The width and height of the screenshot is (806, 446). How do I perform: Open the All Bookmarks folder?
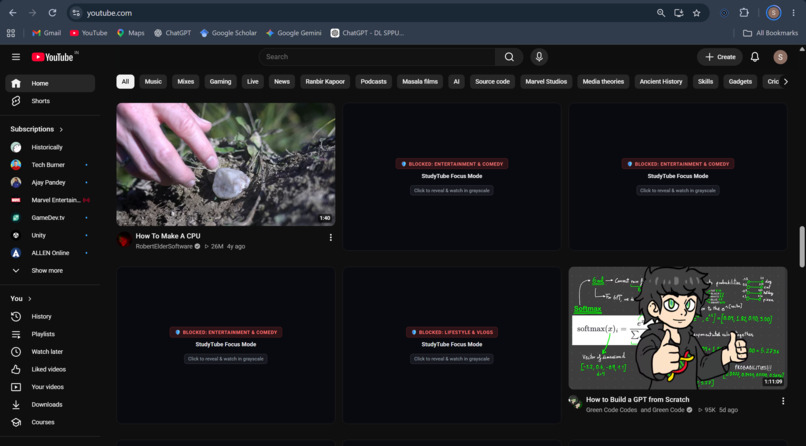(771, 33)
